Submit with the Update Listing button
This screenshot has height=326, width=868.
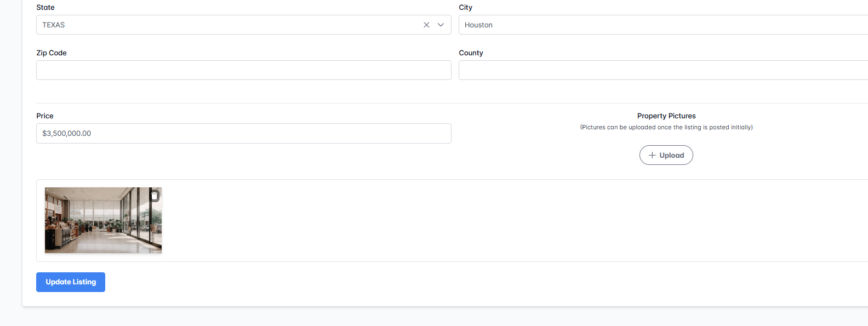click(71, 282)
